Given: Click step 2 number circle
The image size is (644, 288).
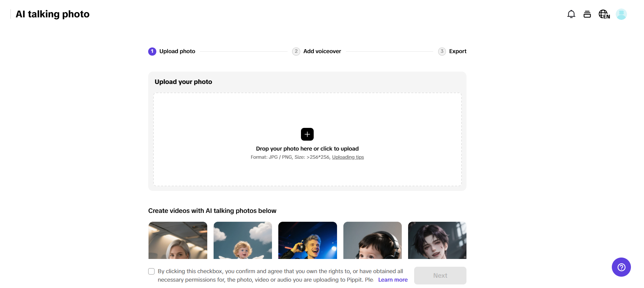Looking at the screenshot, I should pyautogui.click(x=296, y=51).
